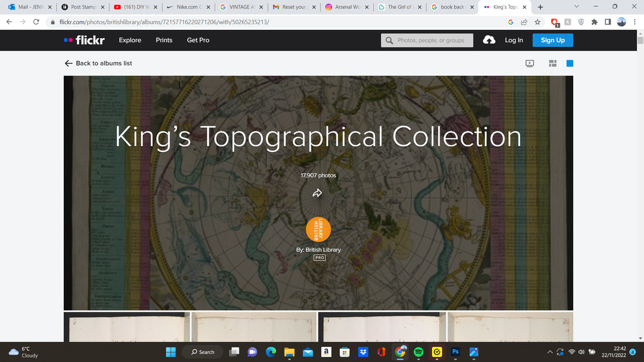The image size is (644, 362).
Task: Click the taskbar Search box
Action: 203,351
